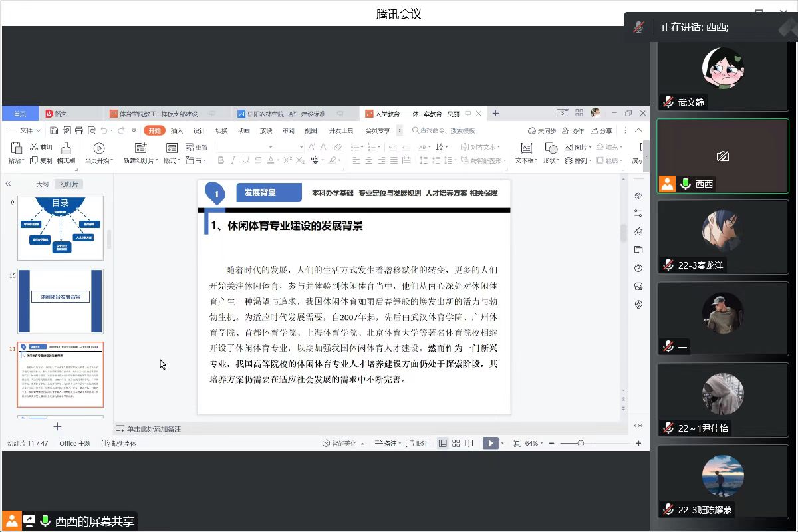Switch to slide sorter grid view
This screenshot has height=532, width=798.
[456, 444]
